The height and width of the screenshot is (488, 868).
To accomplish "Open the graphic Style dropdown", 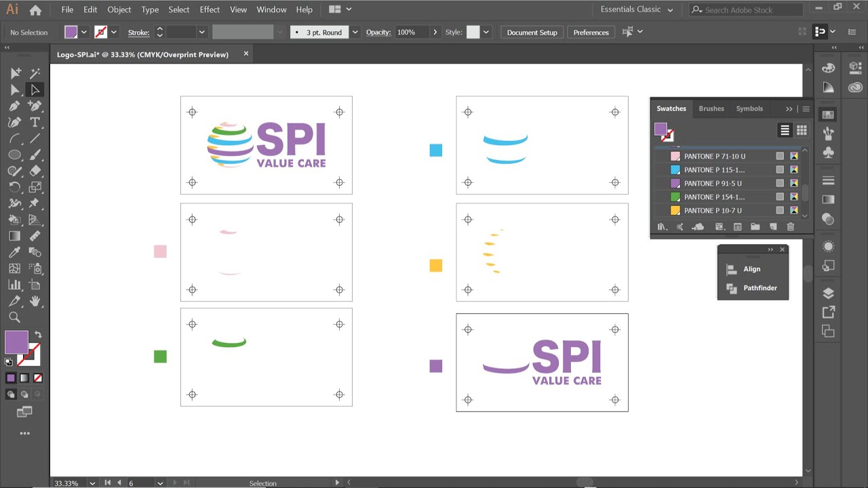I will pos(486,32).
